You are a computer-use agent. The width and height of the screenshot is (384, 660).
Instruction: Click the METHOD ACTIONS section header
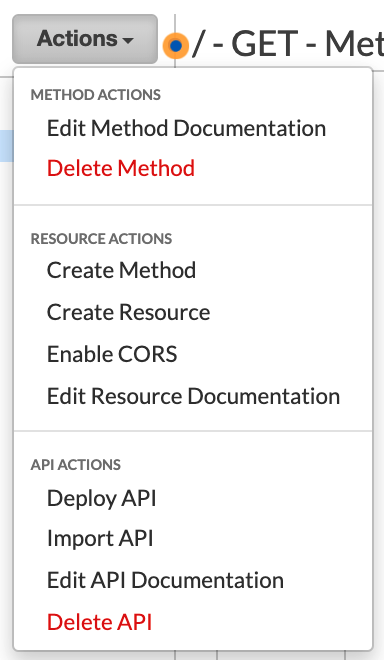96,95
